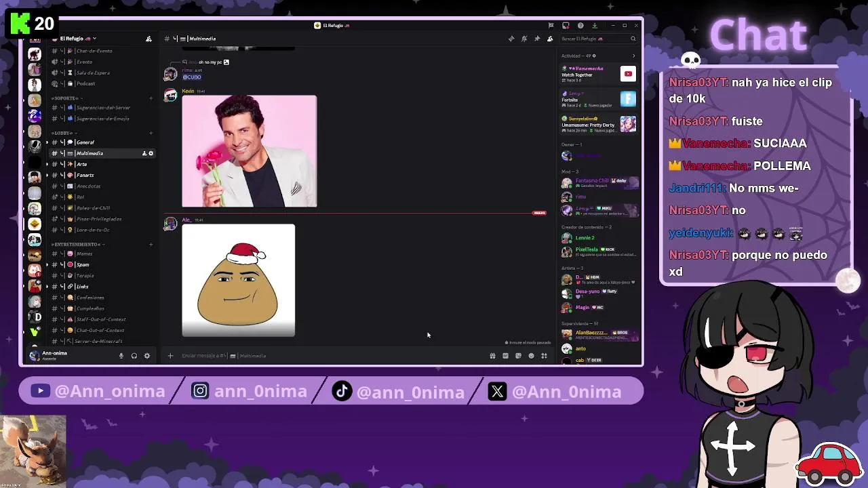868x488 pixels.
Task: Open Umamusume: Pretty Derby activity card
Action: coord(598,124)
